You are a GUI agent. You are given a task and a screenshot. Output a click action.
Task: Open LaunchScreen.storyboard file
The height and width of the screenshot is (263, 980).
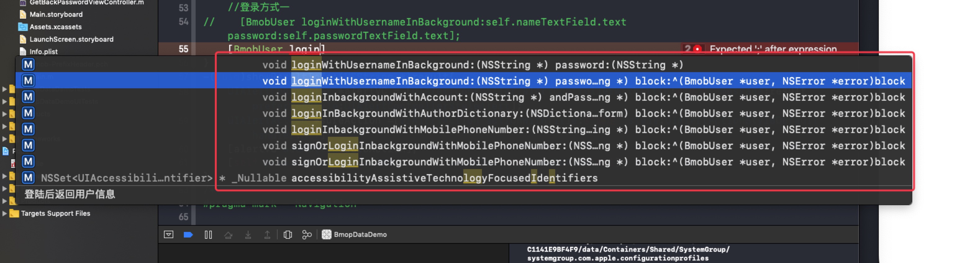71,39
